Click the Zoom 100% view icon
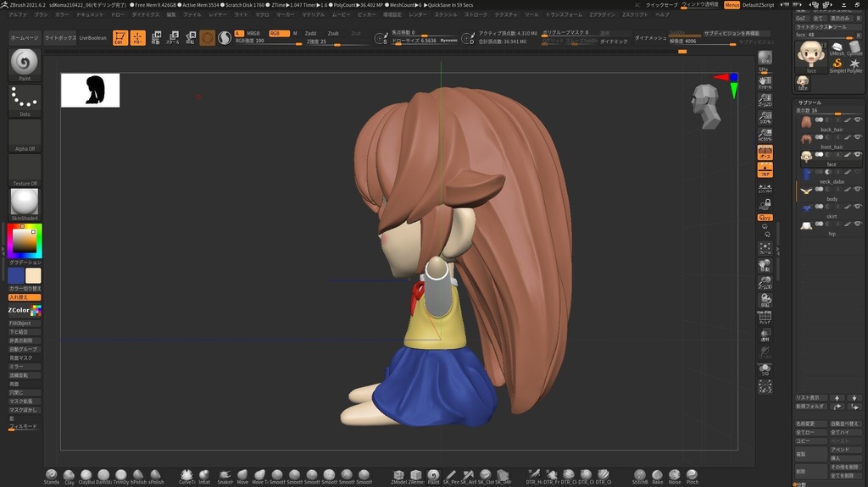Screen dimensions: 868x487 pos(765,117)
